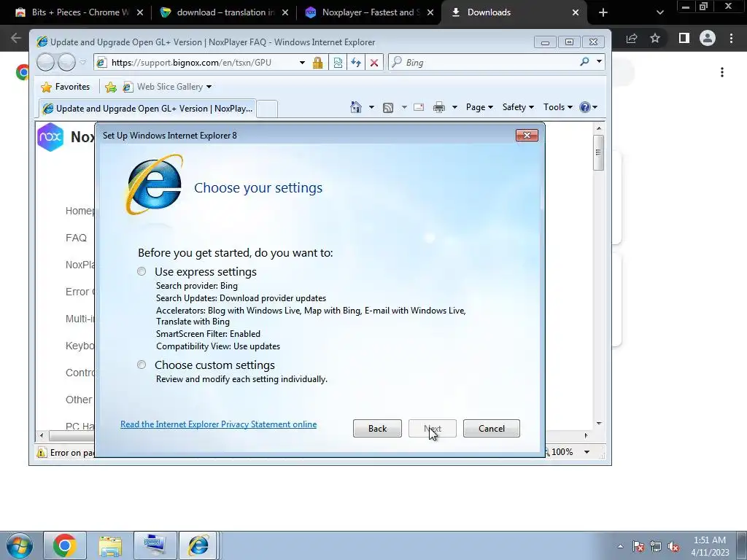
Task: Click the Action Center flag tray icon
Action: point(638,546)
